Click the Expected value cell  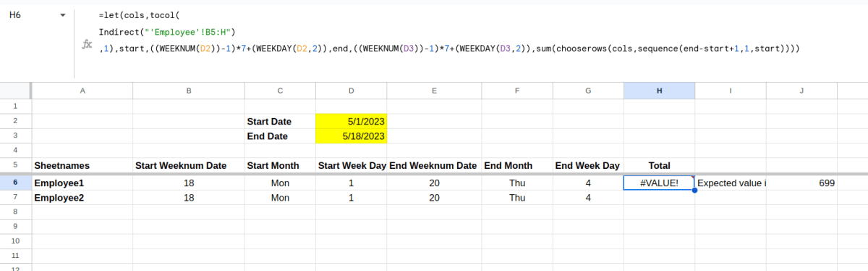point(731,183)
